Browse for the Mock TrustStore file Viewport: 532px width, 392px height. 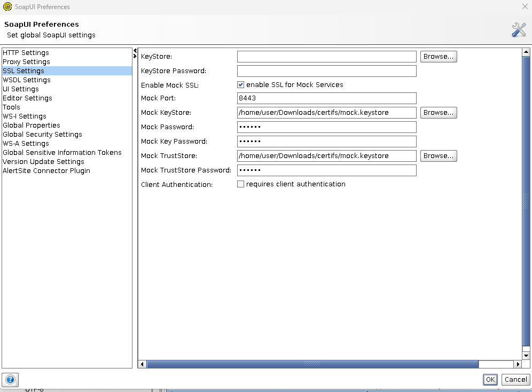pos(439,156)
